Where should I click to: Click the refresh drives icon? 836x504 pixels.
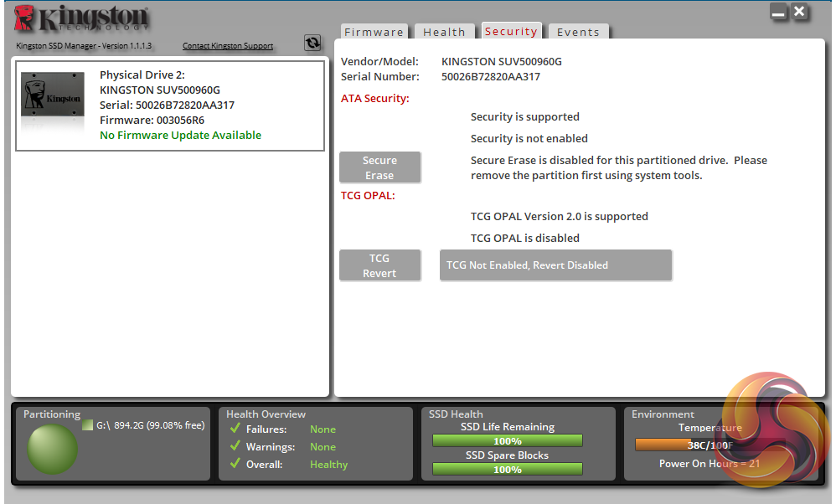click(x=312, y=43)
